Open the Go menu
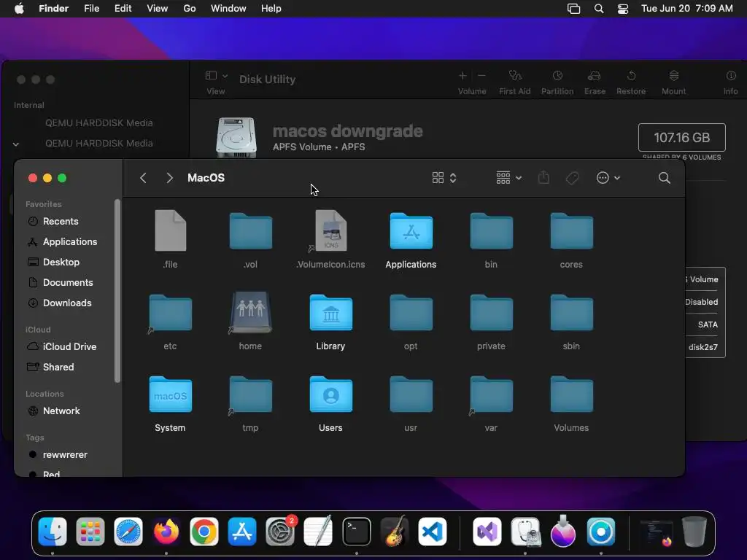This screenshot has height=560, width=747. coord(190,9)
